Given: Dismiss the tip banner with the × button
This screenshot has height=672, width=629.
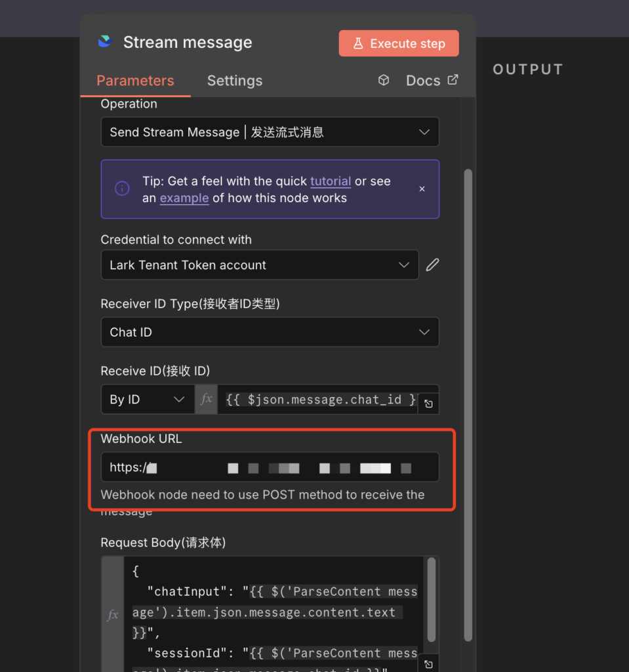Looking at the screenshot, I should (x=422, y=188).
